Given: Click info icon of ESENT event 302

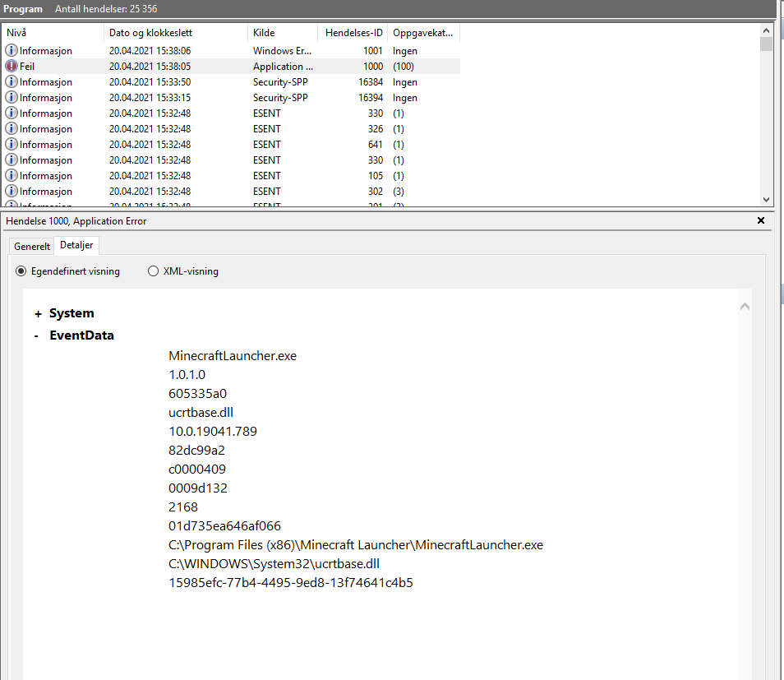Looking at the screenshot, I should [x=12, y=192].
